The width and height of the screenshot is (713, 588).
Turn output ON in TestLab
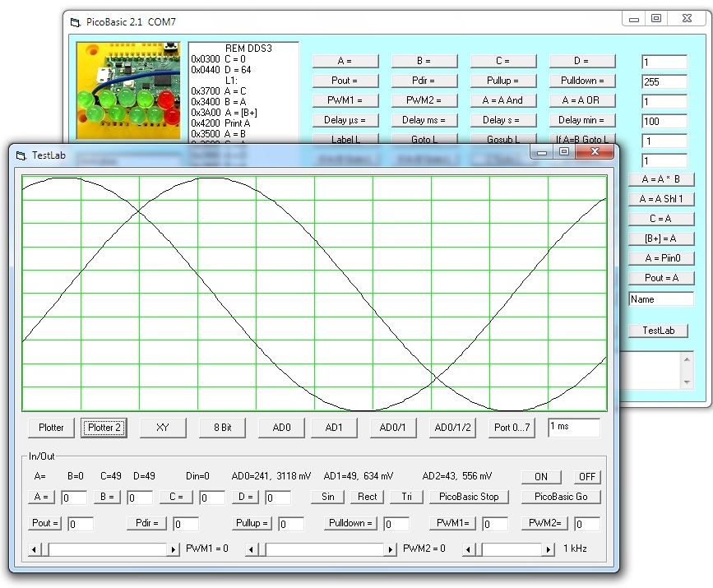click(541, 477)
